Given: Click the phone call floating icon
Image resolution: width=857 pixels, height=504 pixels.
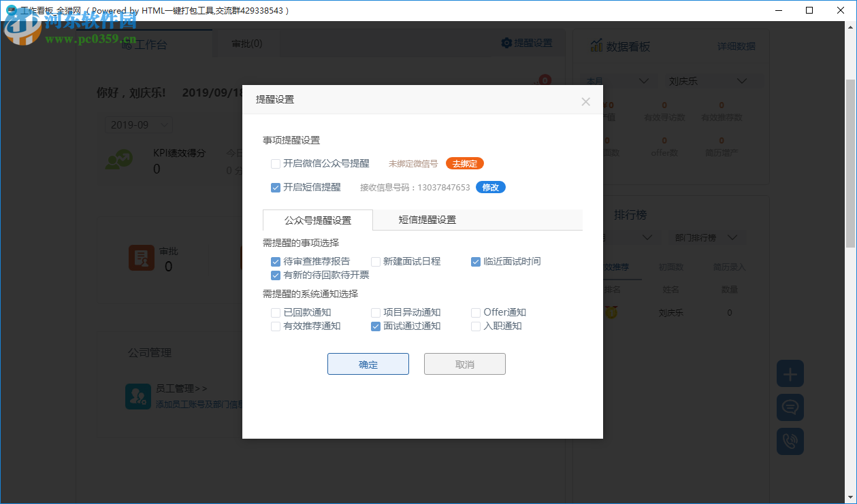Looking at the screenshot, I should [790, 441].
